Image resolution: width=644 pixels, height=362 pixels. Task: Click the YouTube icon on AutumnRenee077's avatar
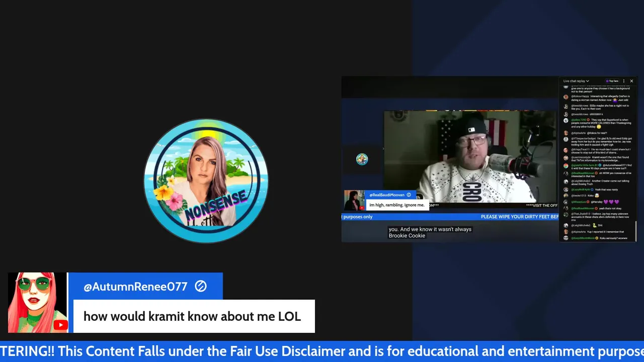click(x=60, y=325)
